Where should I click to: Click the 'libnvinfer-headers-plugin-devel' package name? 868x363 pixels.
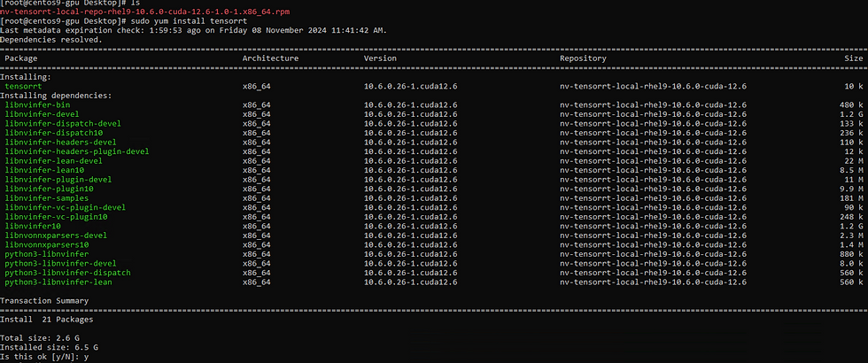point(77,151)
